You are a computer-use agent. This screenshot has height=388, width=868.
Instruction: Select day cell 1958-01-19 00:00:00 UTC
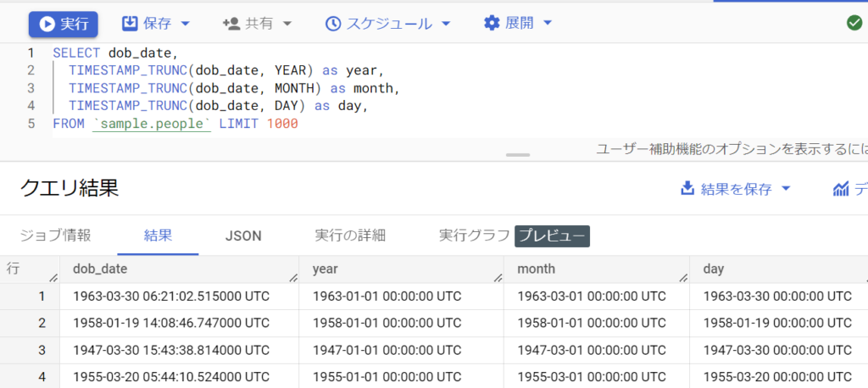(777, 324)
